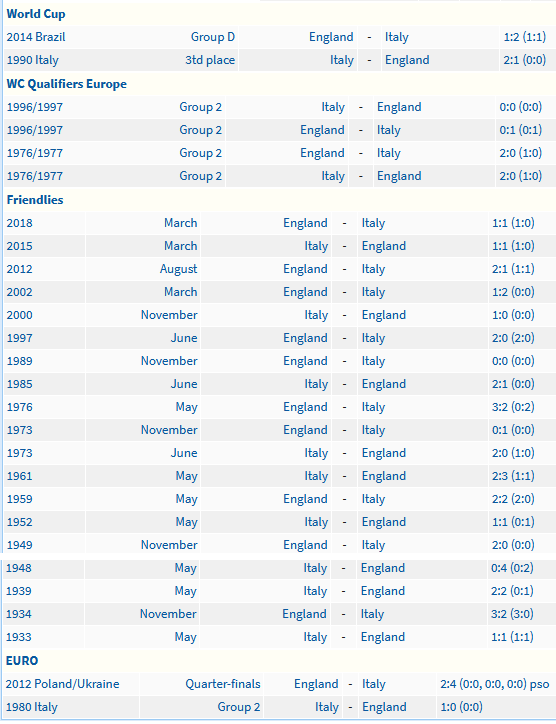Open the EURO section heading
This screenshot has width=556, height=724.
click(22, 661)
